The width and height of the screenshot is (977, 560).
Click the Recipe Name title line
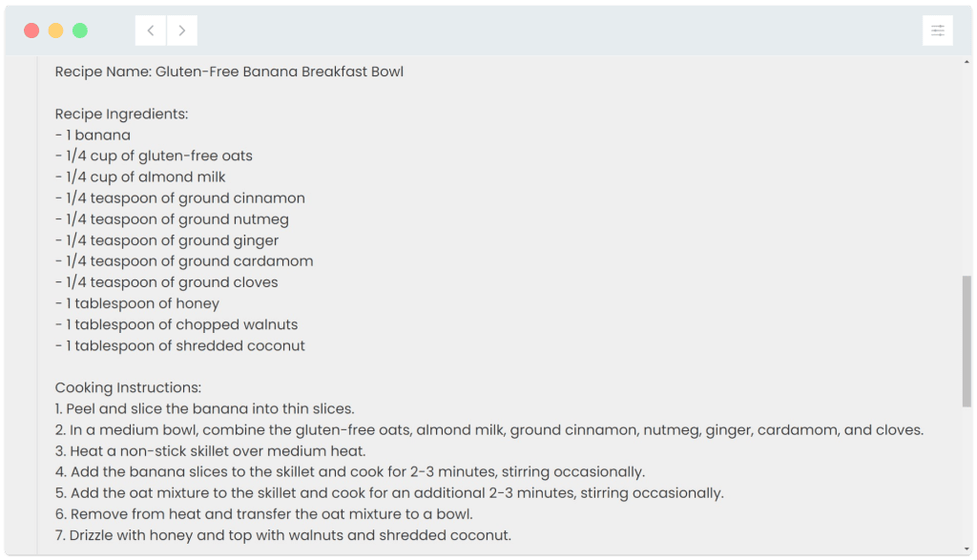(229, 72)
